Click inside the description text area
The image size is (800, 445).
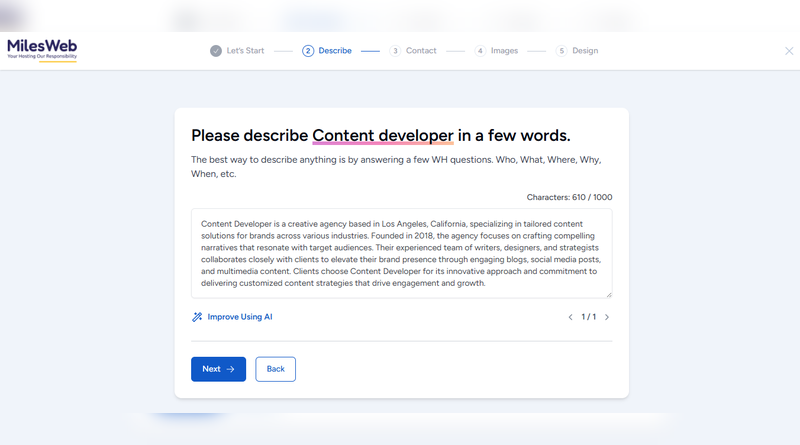[x=401, y=252]
